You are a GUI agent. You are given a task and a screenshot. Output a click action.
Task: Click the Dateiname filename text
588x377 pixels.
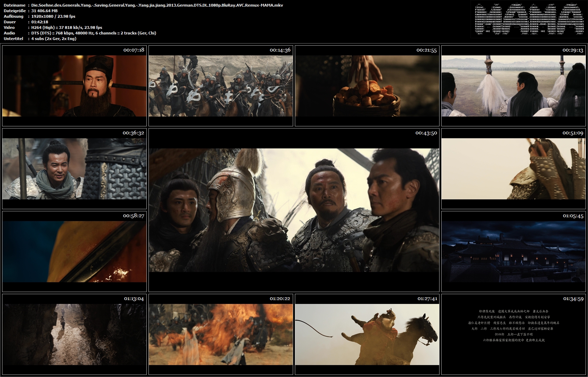[x=157, y=5]
